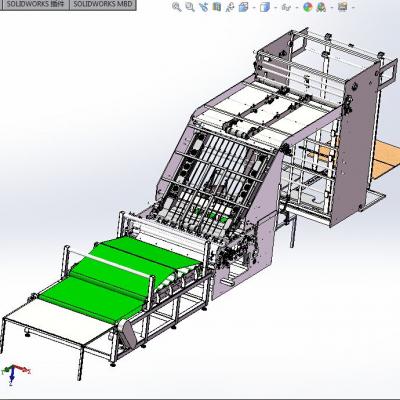Switch to the SOLIDWORKS 插件 tab
Viewport: 400px width, 400px height.
coord(35,4)
